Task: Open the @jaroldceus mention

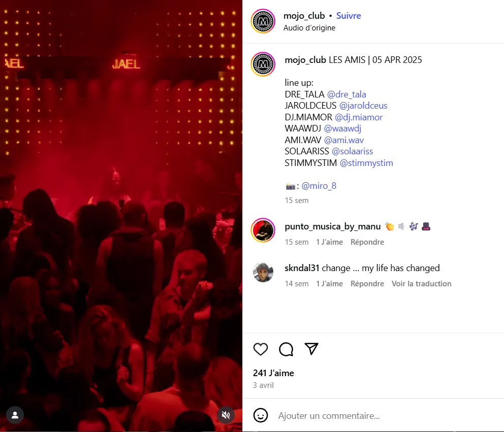Action: point(363,106)
